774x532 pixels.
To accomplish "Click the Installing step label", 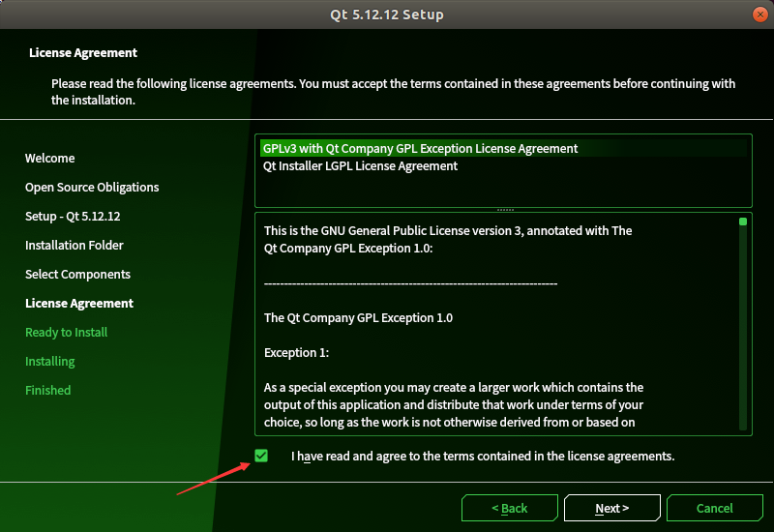I will pyautogui.click(x=50, y=361).
